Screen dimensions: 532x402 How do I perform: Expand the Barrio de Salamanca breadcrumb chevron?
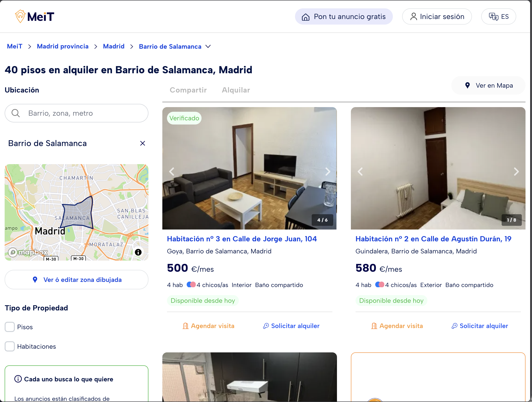208,46
